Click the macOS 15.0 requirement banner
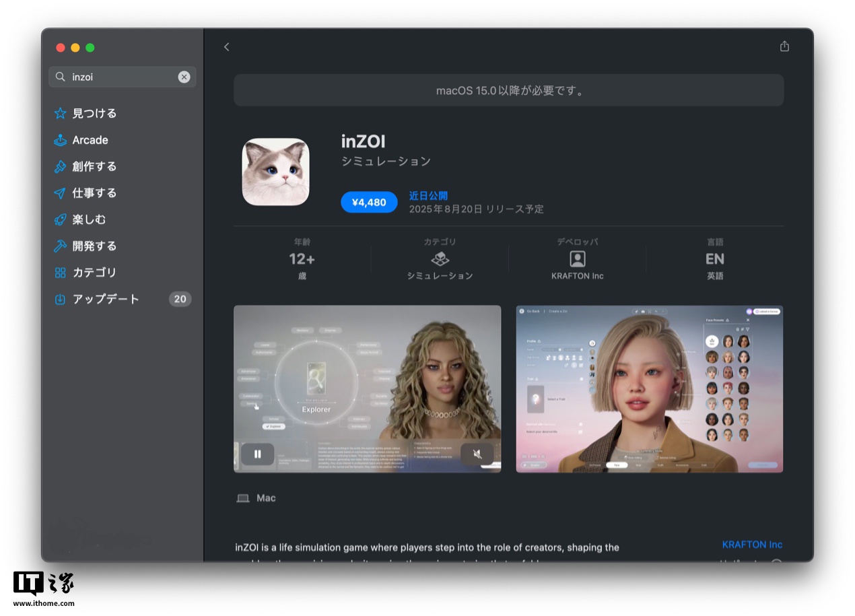Image resolution: width=855 pixels, height=616 pixels. [x=508, y=90]
